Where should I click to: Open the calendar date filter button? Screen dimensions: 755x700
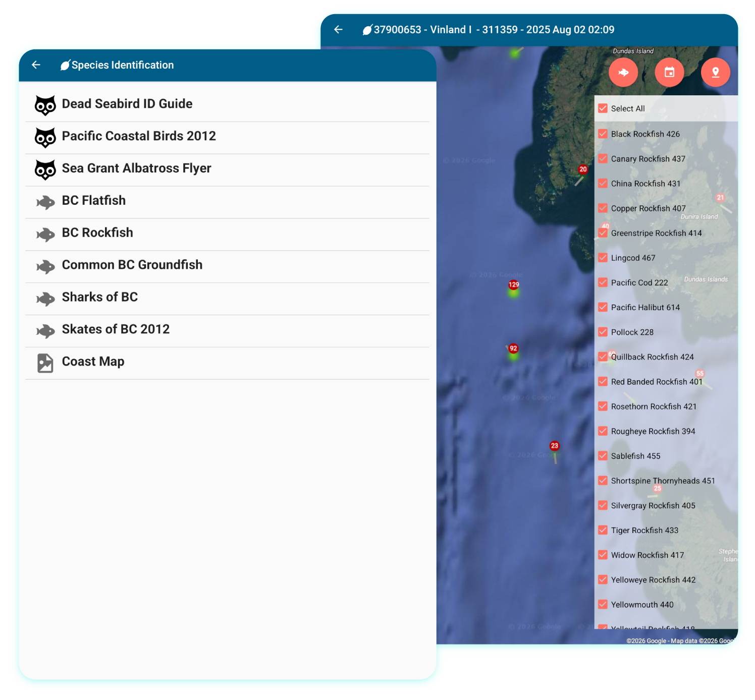[669, 73]
